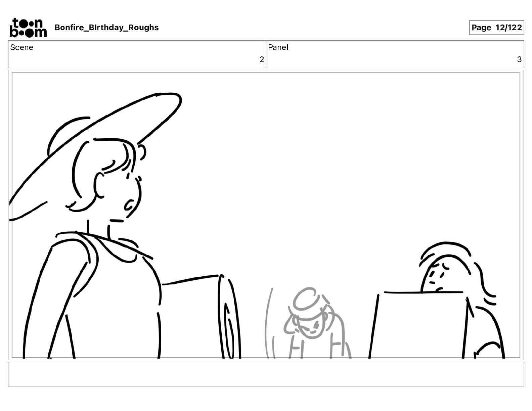Select the panel number 3
This screenshot has height=411, width=532.
(x=519, y=59)
